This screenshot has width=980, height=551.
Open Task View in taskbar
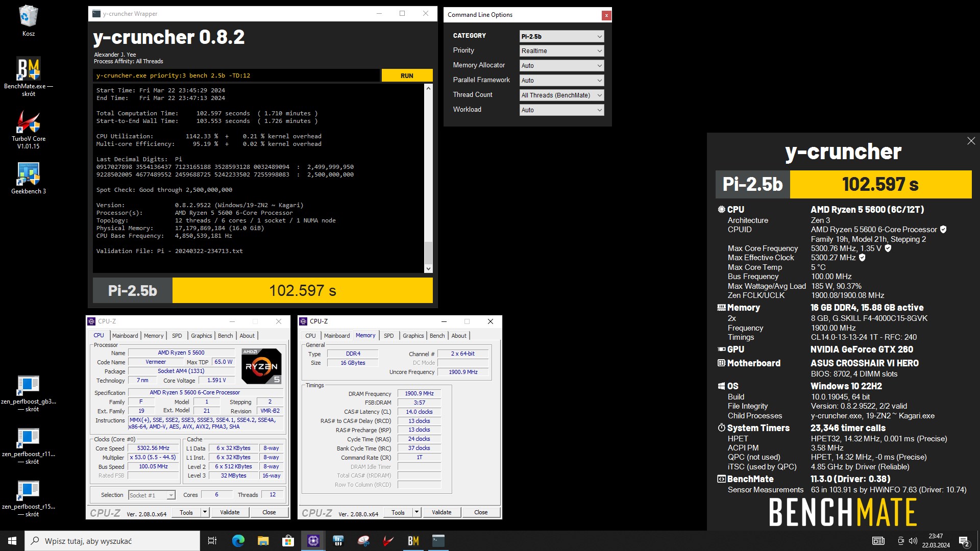tap(212, 541)
